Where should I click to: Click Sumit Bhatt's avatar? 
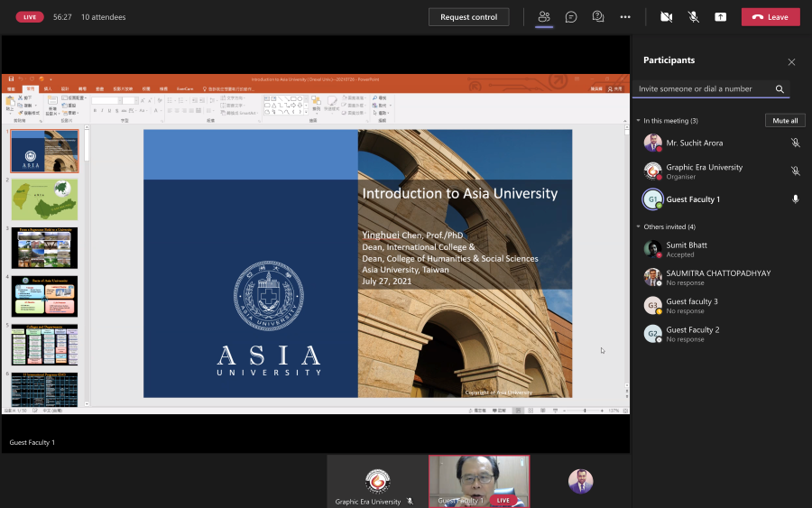652,249
